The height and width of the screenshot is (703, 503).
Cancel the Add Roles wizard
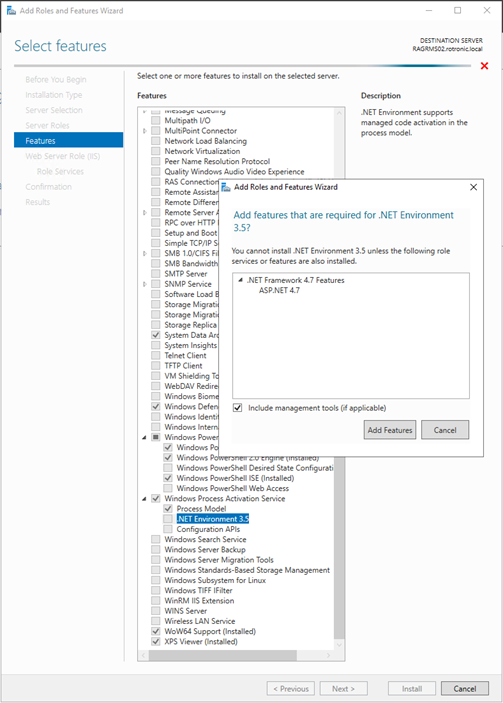(x=464, y=688)
